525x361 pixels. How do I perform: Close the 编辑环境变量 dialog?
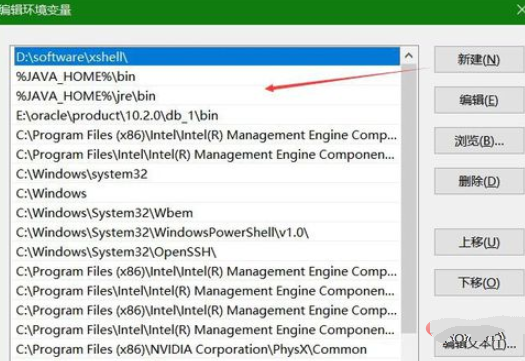(520, 10)
